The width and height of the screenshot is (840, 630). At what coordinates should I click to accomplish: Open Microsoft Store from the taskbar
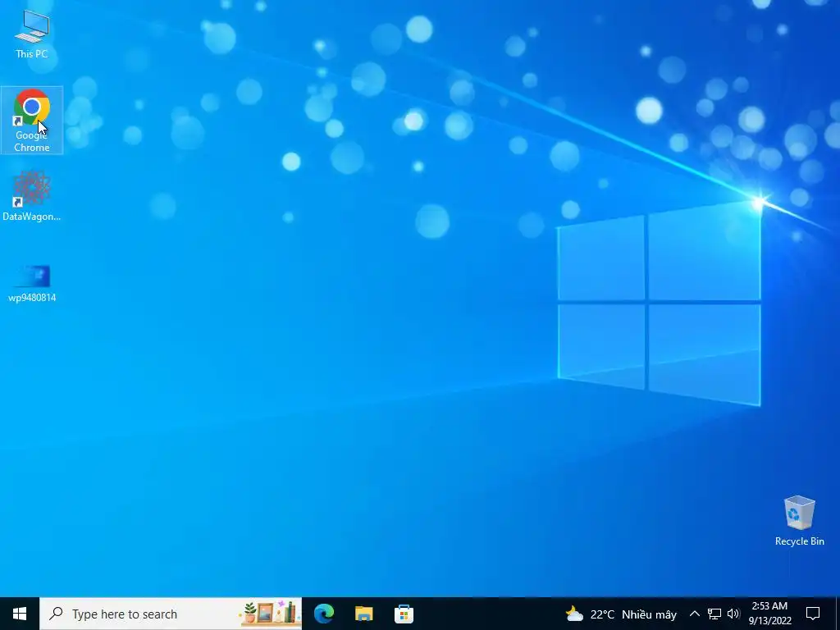404,614
